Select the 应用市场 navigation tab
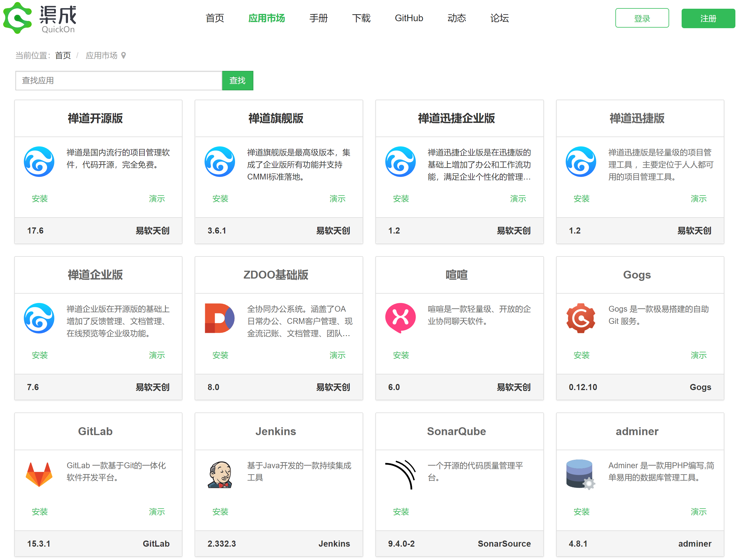This screenshot has width=738, height=560. (266, 18)
